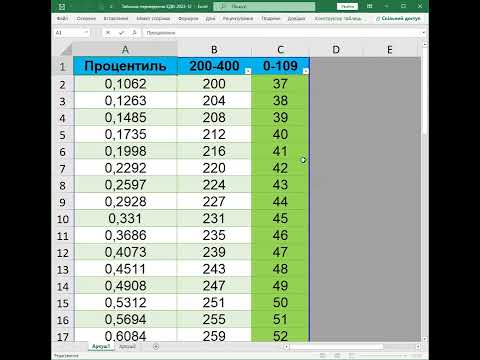Image resolution: width=480 pixels, height=360 pixels.
Task: Expand the formula bar chevron
Action: (423, 33)
